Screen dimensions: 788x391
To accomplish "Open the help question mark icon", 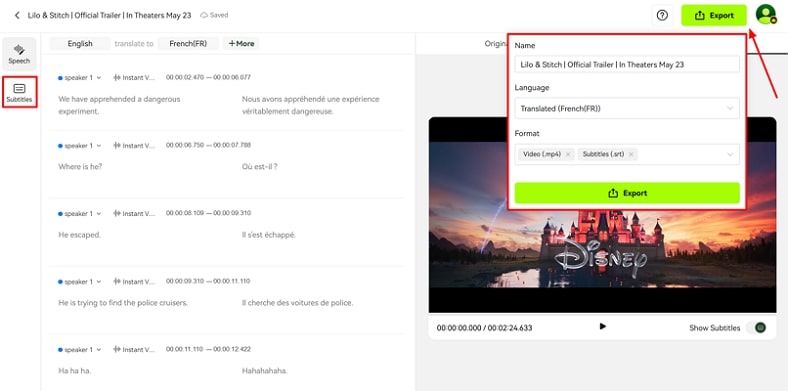I will click(662, 16).
